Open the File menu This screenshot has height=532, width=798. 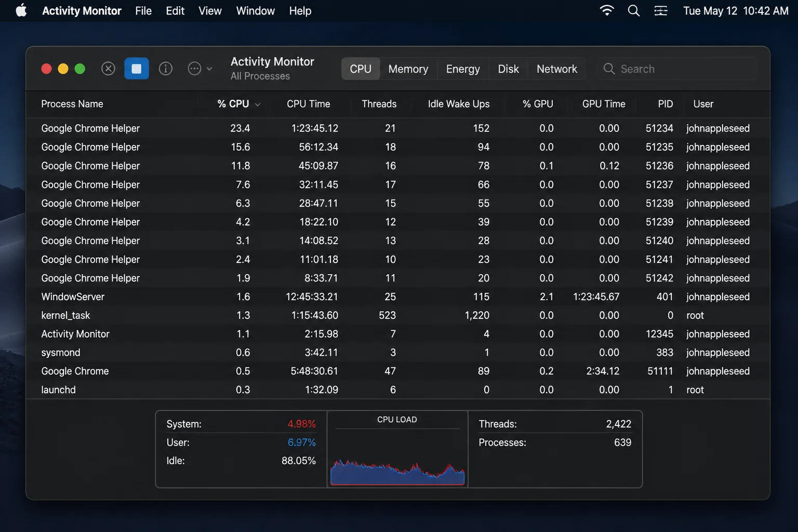click(143, 10)
